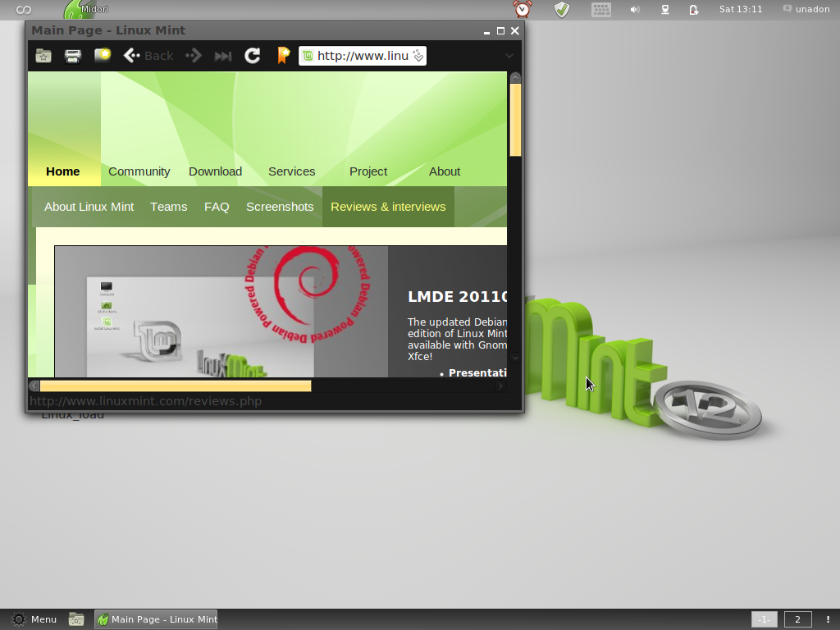Open the Home tab on Linux Mint site
This screenshot has width=840, height=630.
[63, 171]
